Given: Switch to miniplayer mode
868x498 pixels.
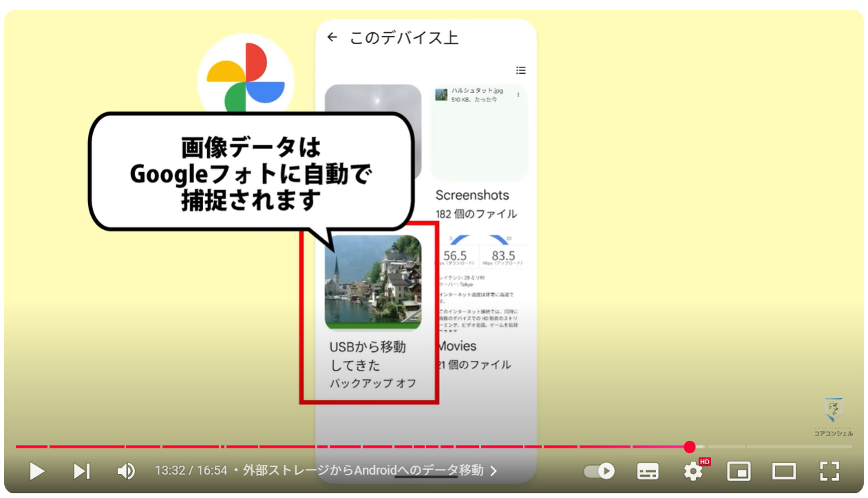Looking at the screenshot, I should click(739, 471).
